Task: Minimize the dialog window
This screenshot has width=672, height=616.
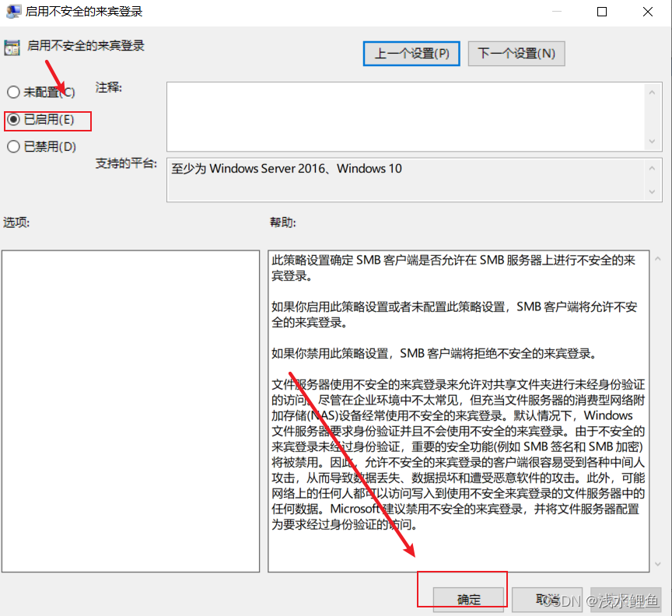Action: 556,12
